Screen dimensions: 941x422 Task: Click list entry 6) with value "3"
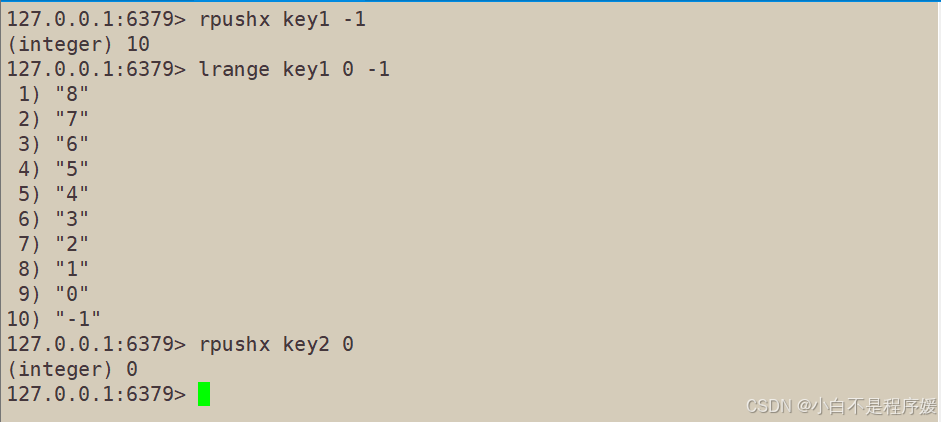[53, 219]
